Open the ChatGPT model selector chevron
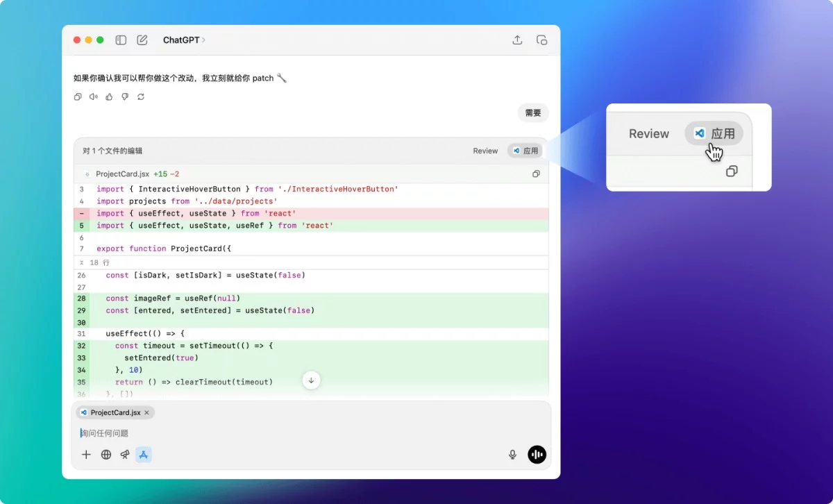Viewport: 833px width, 504px height. pos(203,40)
